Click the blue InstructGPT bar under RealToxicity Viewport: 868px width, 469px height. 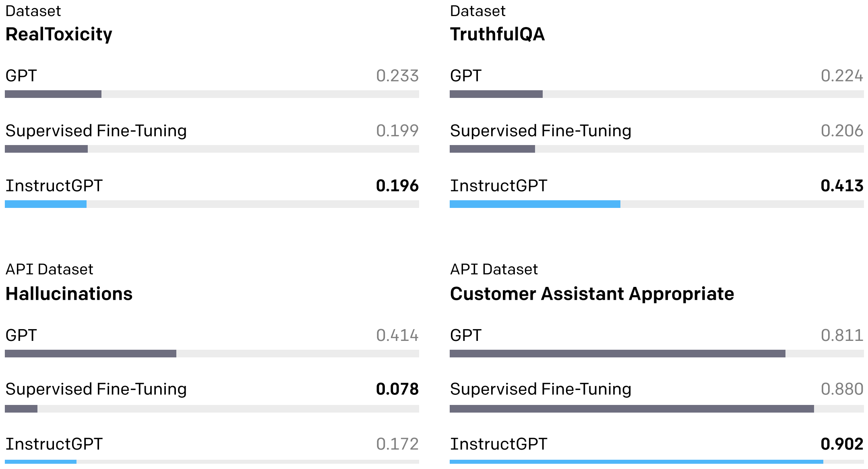[46, 204]
